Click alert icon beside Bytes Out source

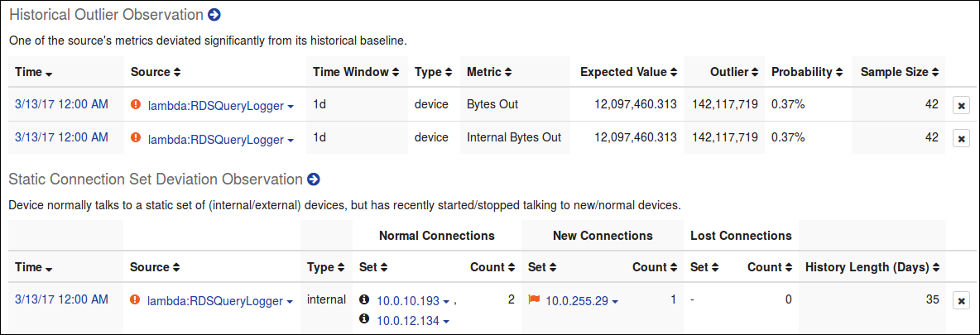tap(136, 105)
